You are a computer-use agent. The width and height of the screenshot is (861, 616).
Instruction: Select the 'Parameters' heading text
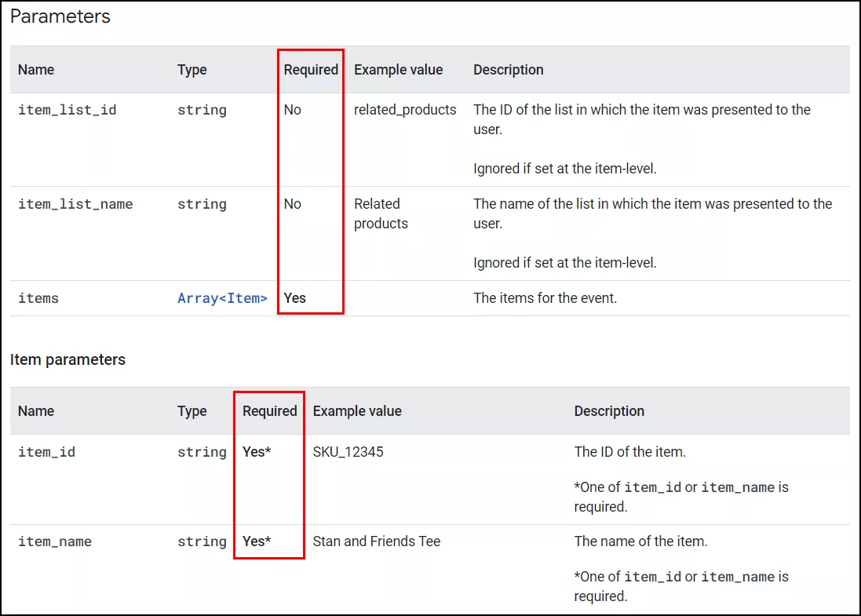click(60, 16)
